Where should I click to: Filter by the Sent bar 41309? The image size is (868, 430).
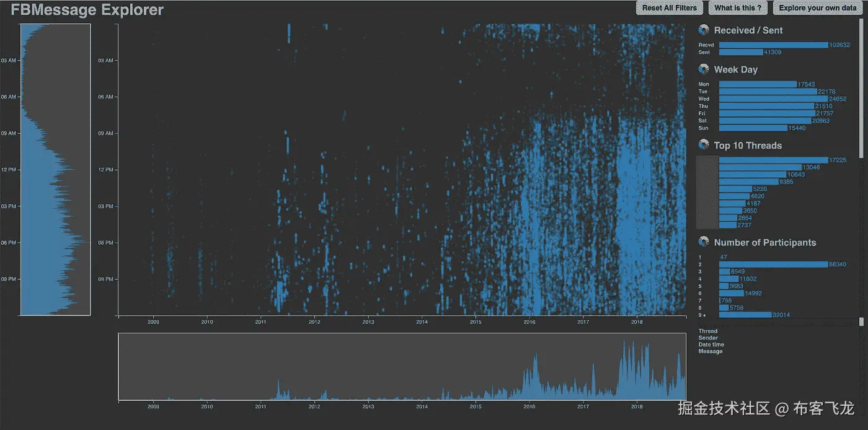(741, 52)
